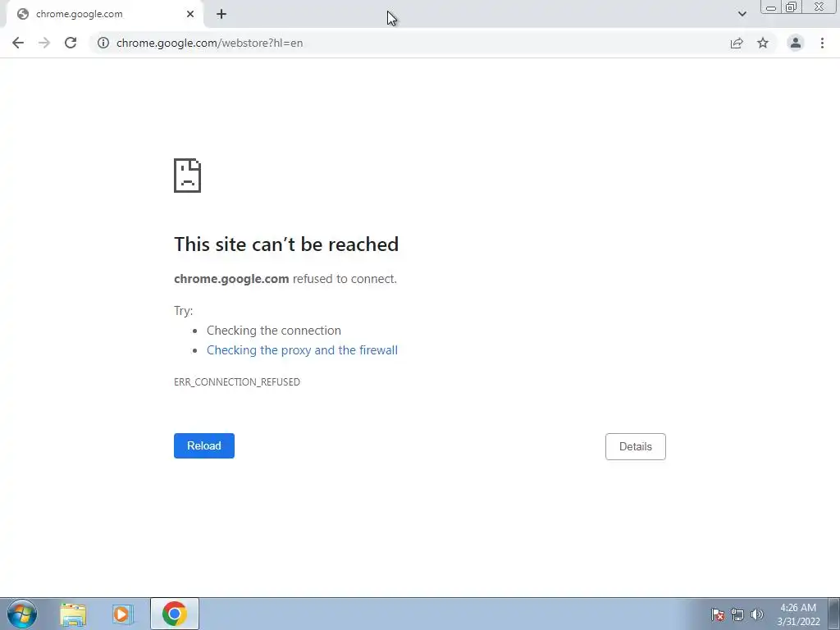This screenshot has width=840, height=630.
Task: Reload page using the toolbar refresh icon
Action: pyautogui.click(x=71, y=43)
